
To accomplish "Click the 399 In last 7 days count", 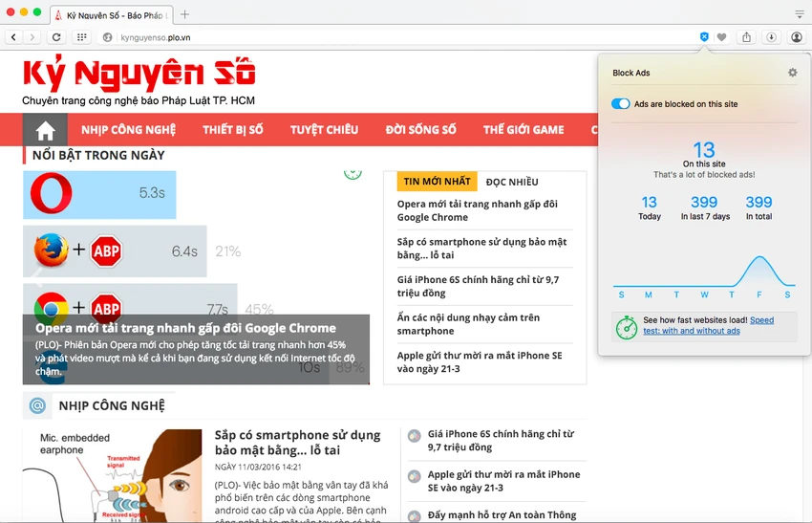I will pyautogui.click(x=705, y=207).
